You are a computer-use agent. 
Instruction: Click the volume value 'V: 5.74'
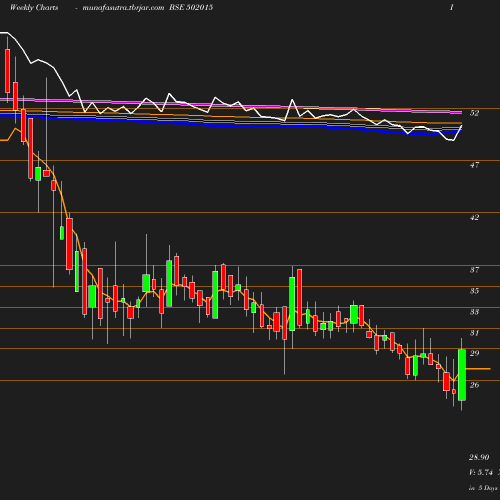481,472
